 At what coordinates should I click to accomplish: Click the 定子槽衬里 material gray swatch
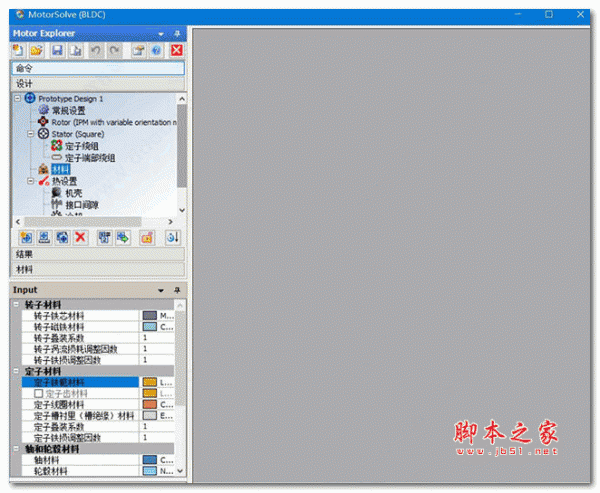click(x=150, y=415)
